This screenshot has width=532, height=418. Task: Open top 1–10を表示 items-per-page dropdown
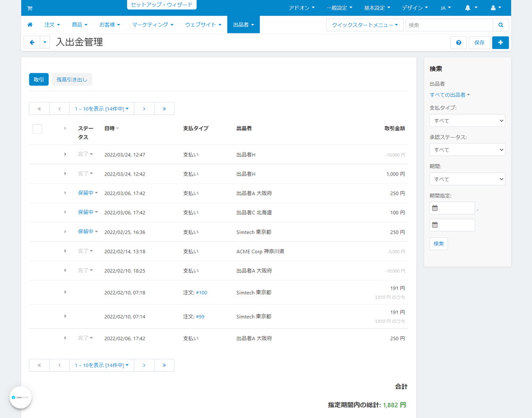pos(102,108)
